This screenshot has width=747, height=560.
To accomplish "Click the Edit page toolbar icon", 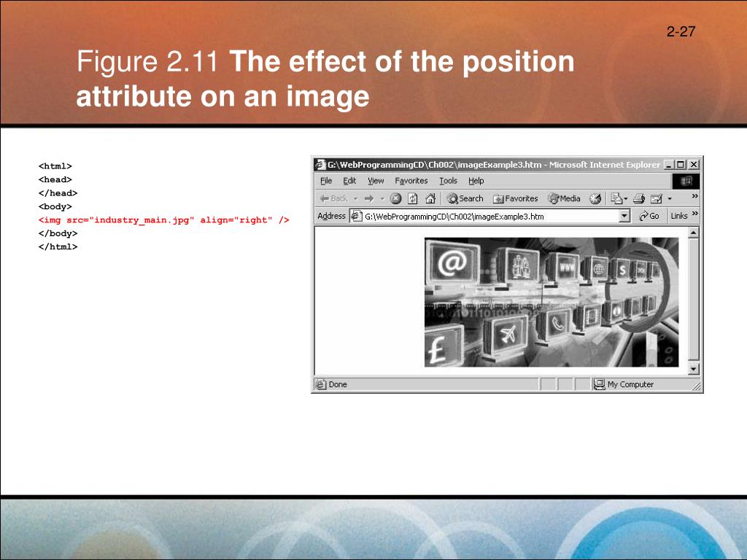I will tap(657, 198).
